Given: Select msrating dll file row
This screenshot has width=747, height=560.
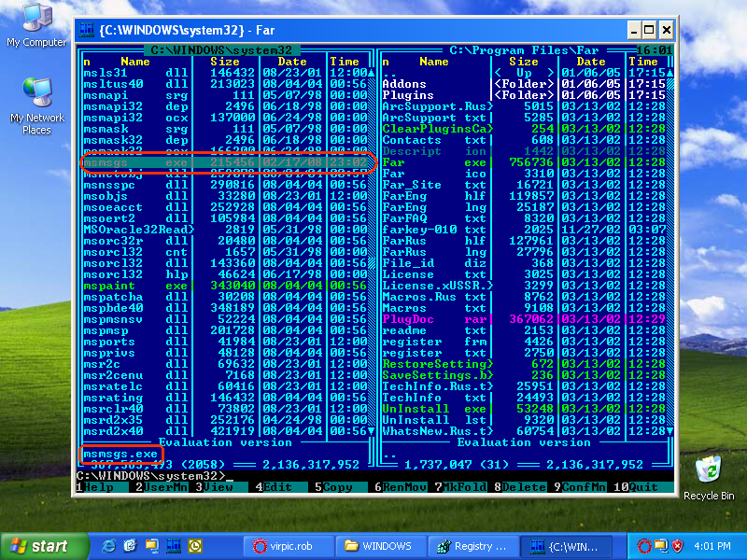Looking at the screenshot, I should 225,398.
